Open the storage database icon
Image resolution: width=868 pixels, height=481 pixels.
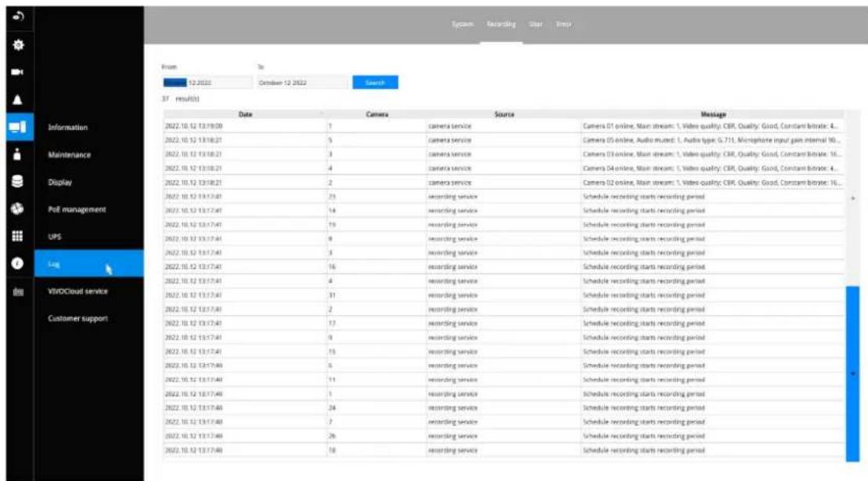click(x=17, y=181)
